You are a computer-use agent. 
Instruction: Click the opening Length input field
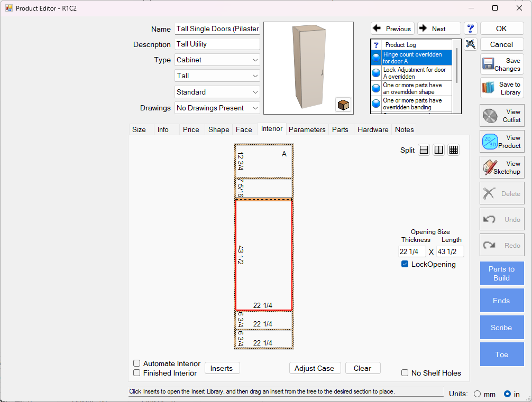point(450,252)
